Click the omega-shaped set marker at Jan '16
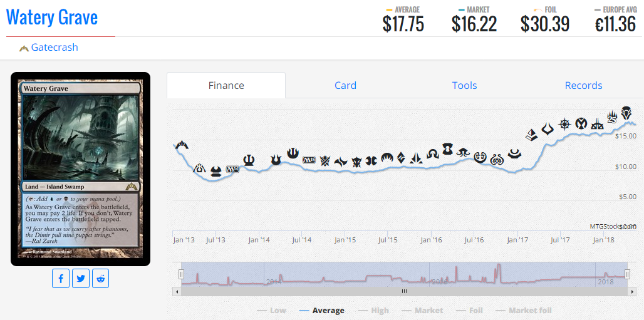644x320 pixels. (x=433, y=153)
